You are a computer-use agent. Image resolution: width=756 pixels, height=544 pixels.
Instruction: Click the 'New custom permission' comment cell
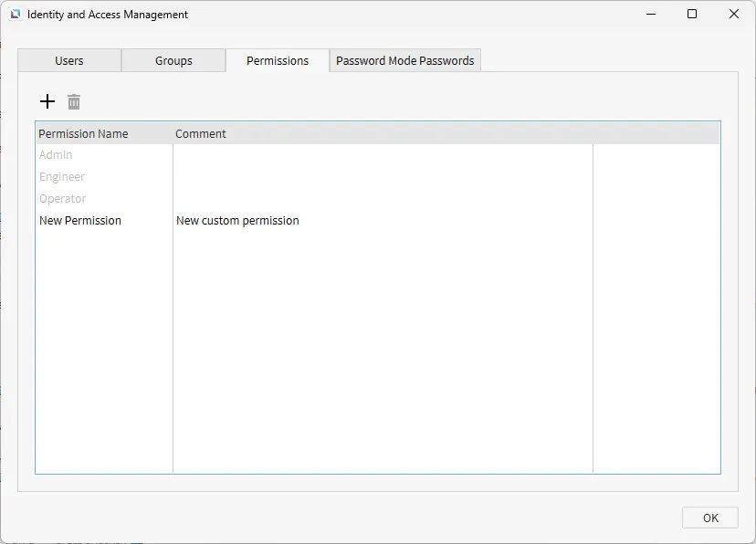(x=237, y=221)
